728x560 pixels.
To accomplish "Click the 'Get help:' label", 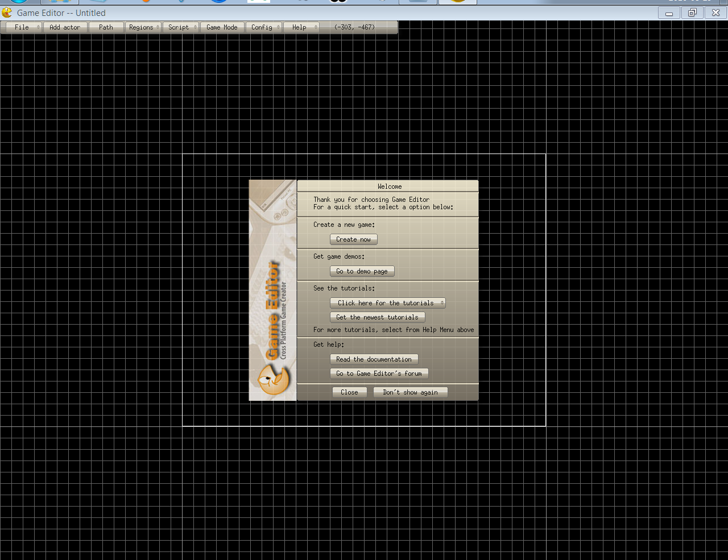I will click(329, 345).
